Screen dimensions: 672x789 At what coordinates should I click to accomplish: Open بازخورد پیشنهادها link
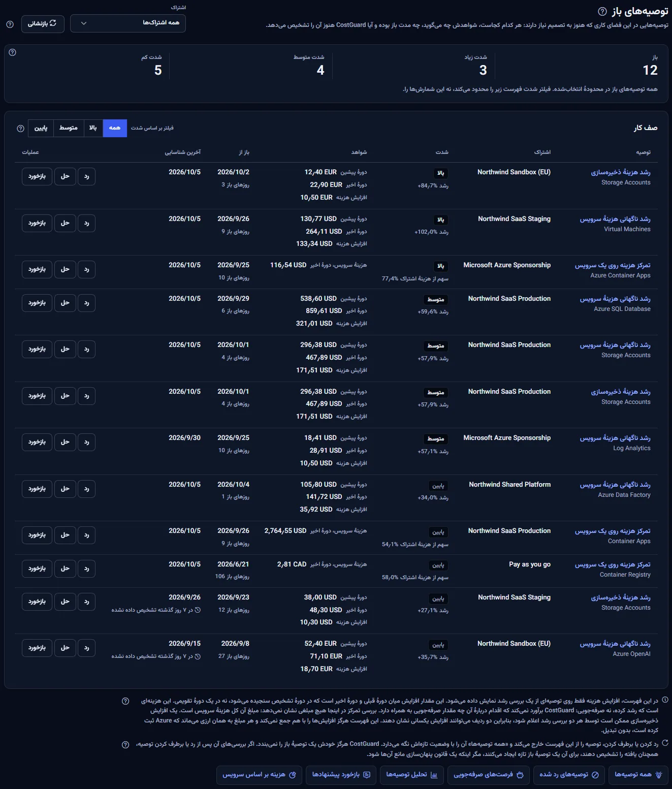point(341,775)
